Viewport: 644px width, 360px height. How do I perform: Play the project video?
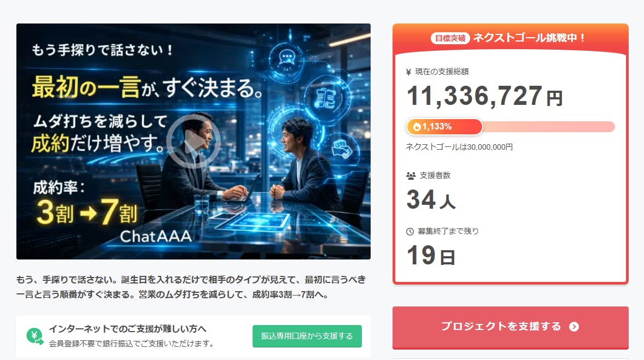(193, 142)
